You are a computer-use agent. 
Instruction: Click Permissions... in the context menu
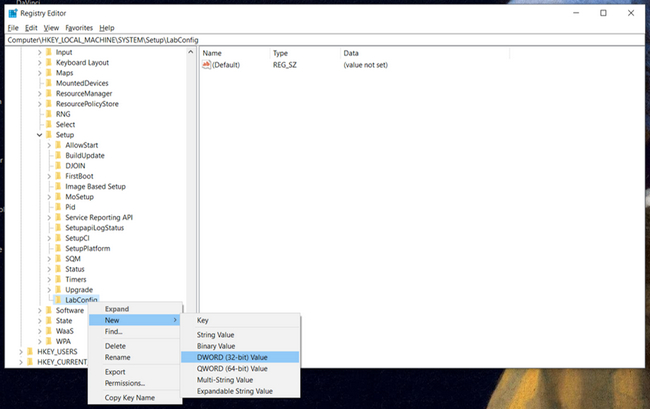pos(135,383)
